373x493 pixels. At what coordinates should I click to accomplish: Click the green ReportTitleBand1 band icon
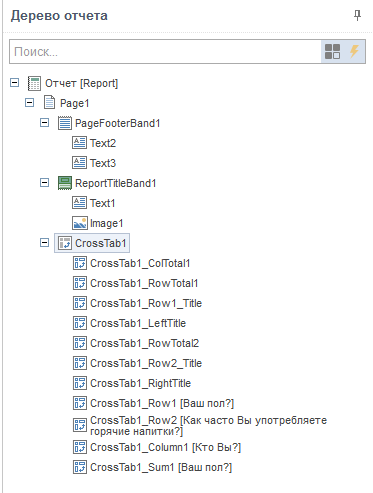pyautogui.click(x=65, y=183)
